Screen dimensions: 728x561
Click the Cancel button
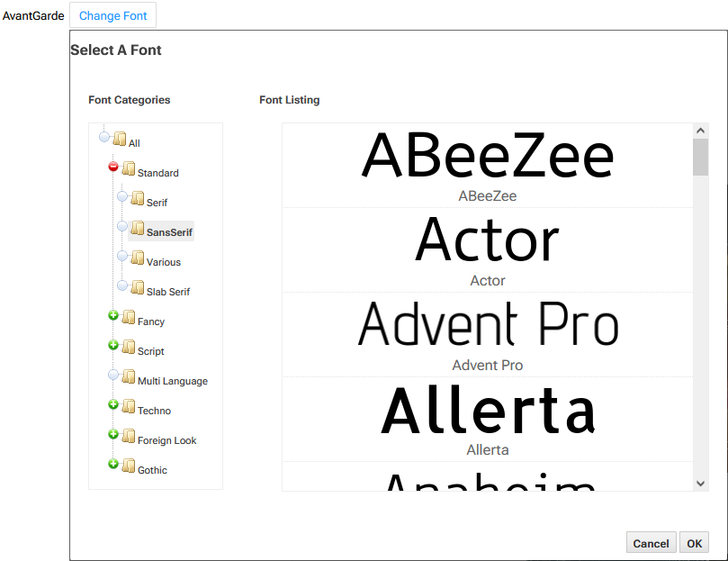click(x=650, y=542)
